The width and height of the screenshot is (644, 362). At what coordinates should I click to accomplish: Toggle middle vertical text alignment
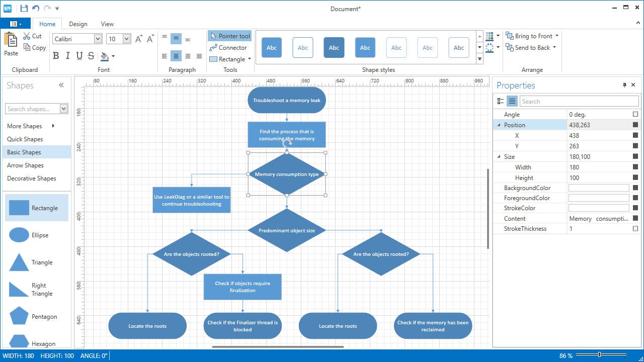pyautogui.click(x=176, y=38)
